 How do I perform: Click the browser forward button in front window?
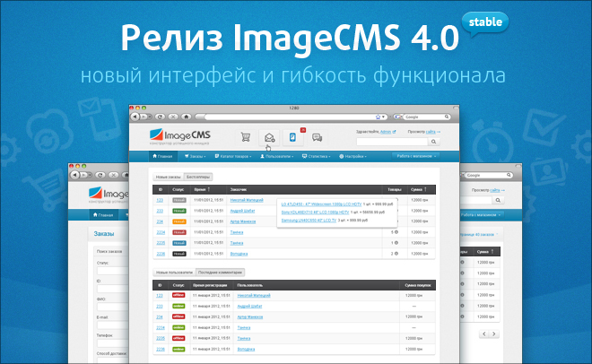click(x=145, y=117)
